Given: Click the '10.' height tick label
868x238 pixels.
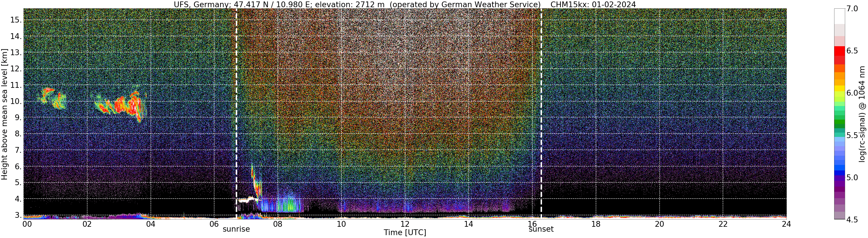Looking at the screenshot, I should point(16,101).
